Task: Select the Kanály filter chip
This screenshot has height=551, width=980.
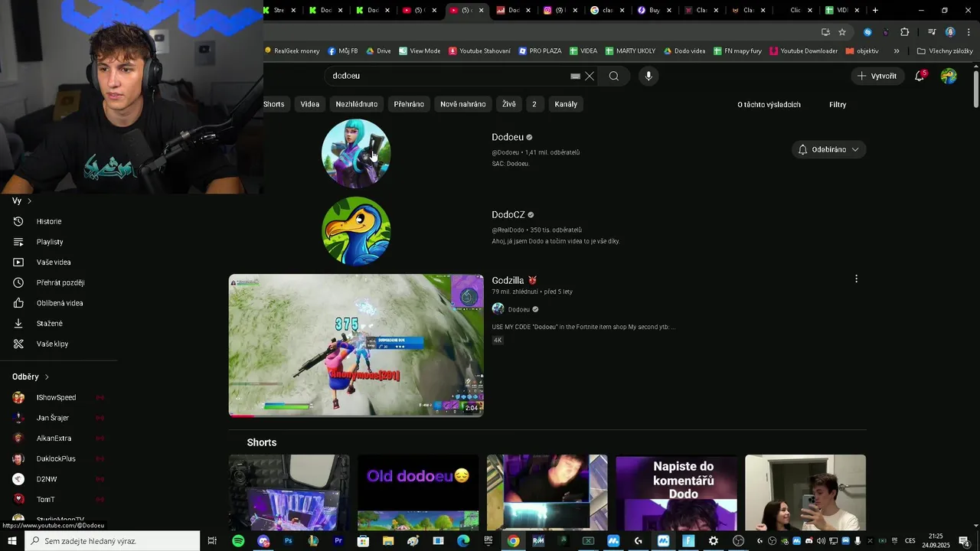Action: tap(566, 104)
